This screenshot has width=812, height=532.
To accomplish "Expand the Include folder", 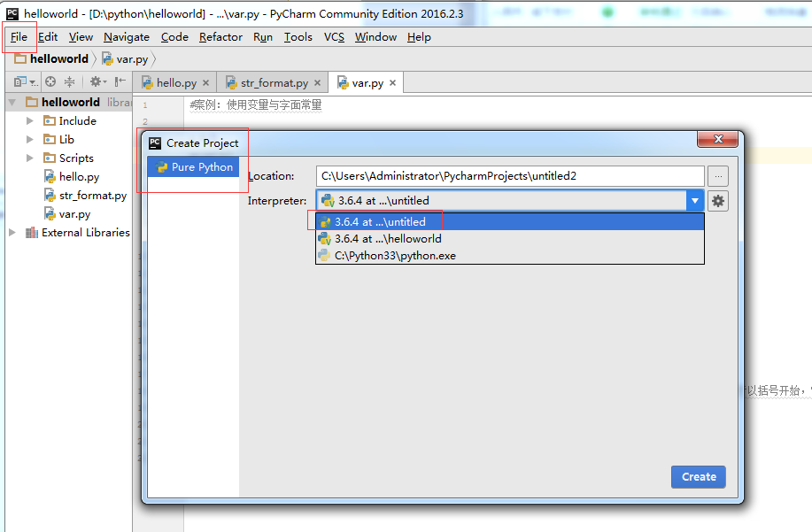I will [30, 121].
